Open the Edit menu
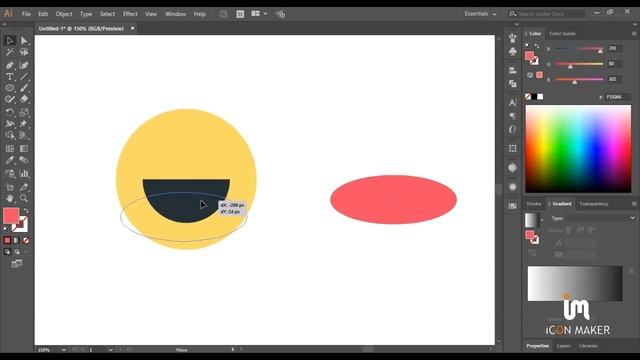 click(43, 14)
